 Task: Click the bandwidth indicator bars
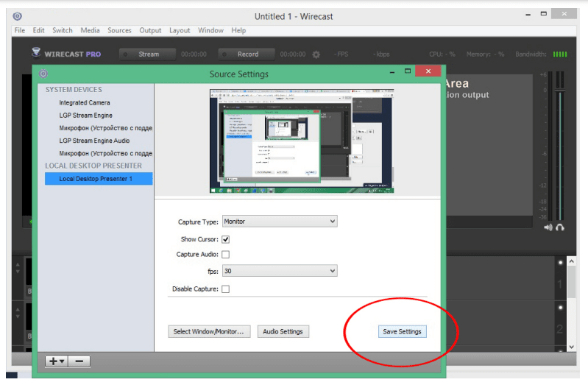560,54
